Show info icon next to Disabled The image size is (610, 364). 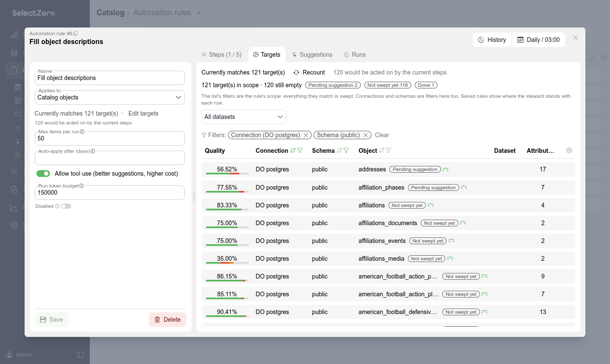click(57, 206)
